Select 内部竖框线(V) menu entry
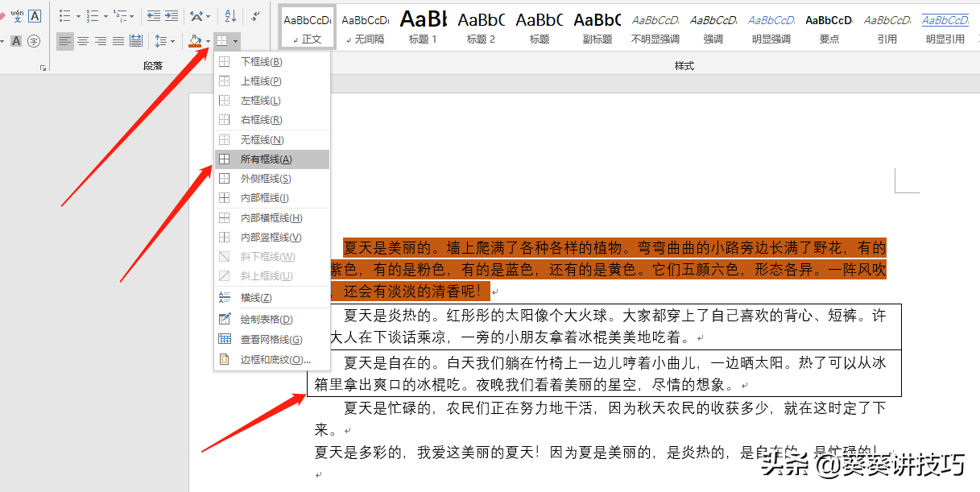Image resolution: width=980 pixels, height=492 pixels. point(272,238)
